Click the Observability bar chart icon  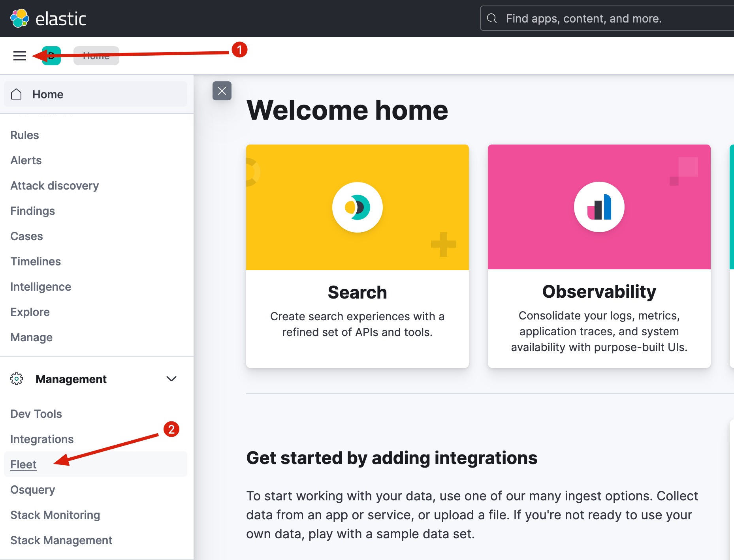[599, 207]
